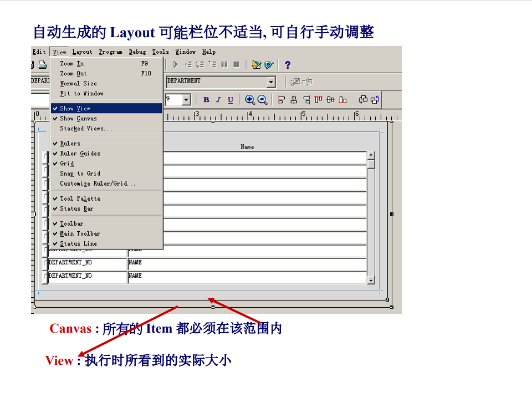The image size is (532, 397).
Task: Open the Data Block Wizard icon
Action: click(269, 64)
